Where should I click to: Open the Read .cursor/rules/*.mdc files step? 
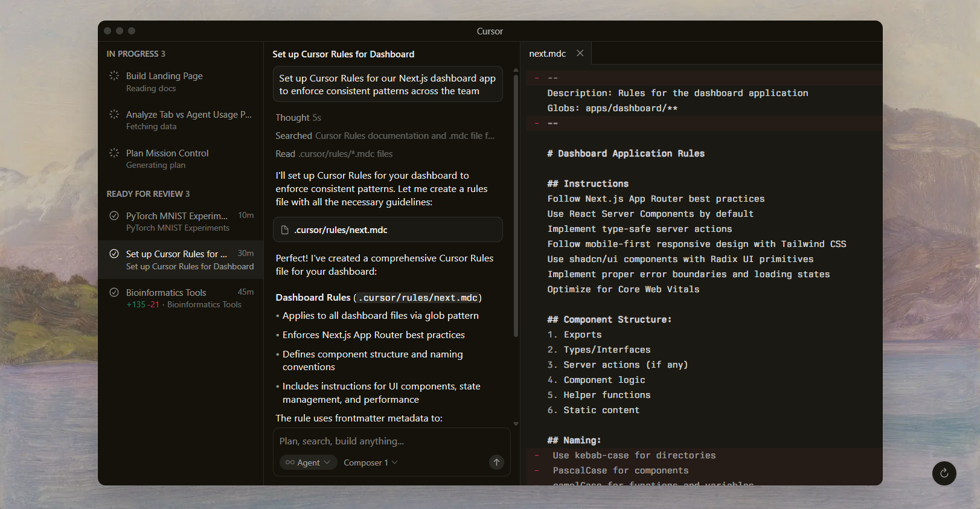(x=334, y=154)
